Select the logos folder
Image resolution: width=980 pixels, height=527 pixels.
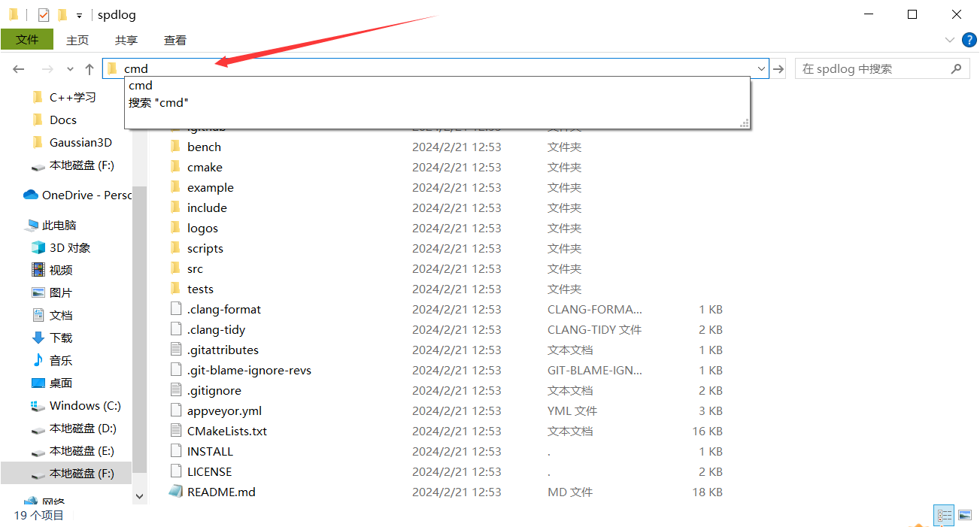tap(202, 229)
